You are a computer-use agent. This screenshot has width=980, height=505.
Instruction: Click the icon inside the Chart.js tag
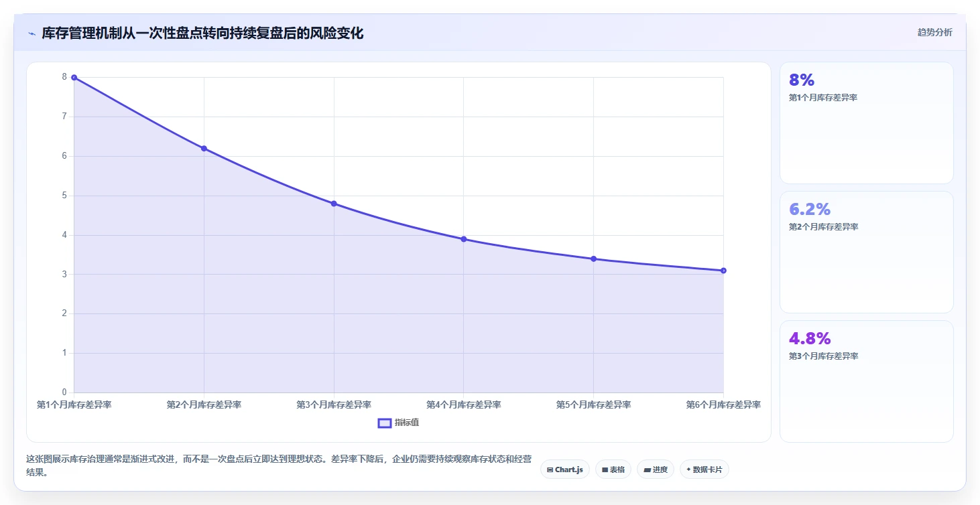pyautogui.click(x=550, y=470)
